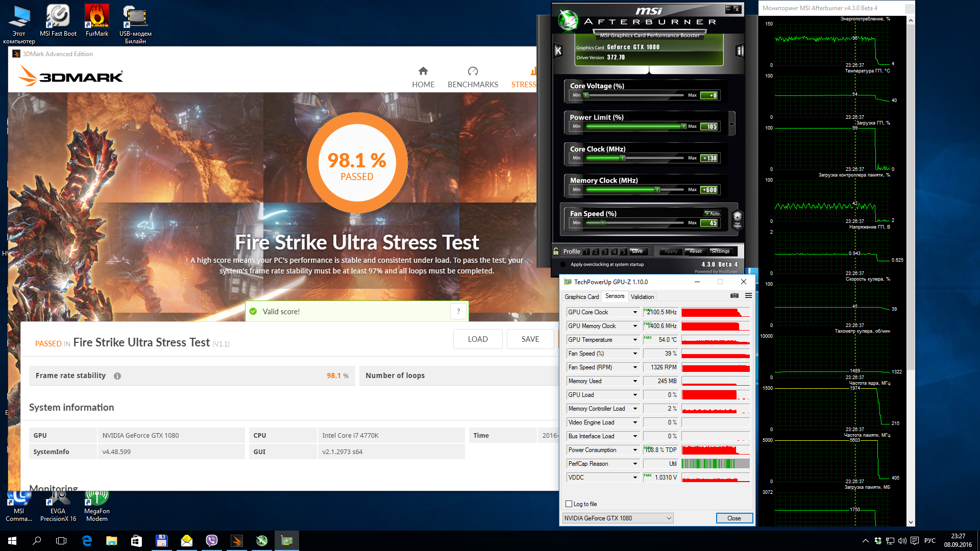Click the Afterburner 'K' Kombustor button
Screen dimensions: 980x551
coord(558,51)
